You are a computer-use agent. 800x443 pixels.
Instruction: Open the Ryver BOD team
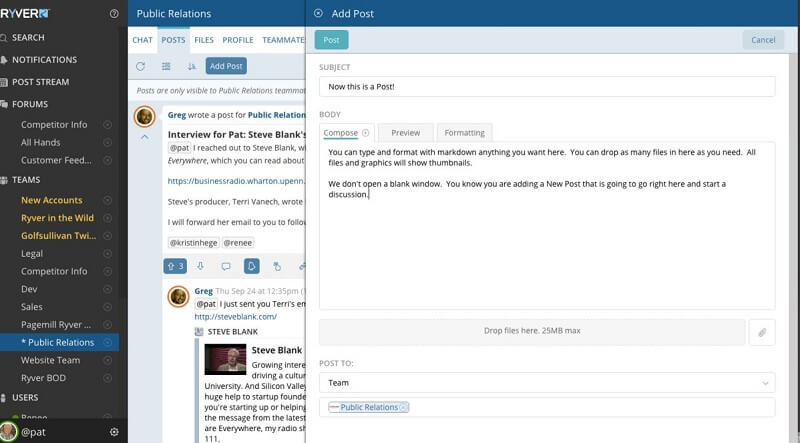click(43, 378)
